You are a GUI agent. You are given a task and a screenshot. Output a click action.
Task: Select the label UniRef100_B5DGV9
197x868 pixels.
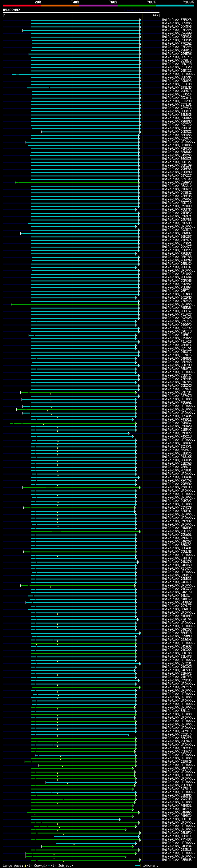177,426
